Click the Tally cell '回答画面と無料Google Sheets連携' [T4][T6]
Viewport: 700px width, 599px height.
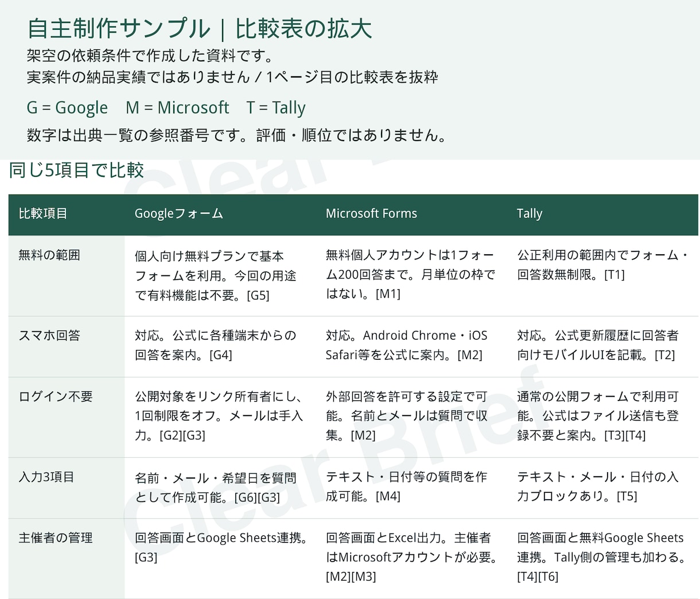point(602,557)
